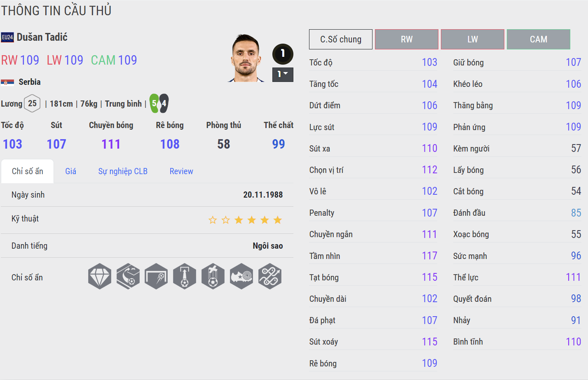
Task: Select the C.Số chung stats tab
Action: (x=341, y=40)
